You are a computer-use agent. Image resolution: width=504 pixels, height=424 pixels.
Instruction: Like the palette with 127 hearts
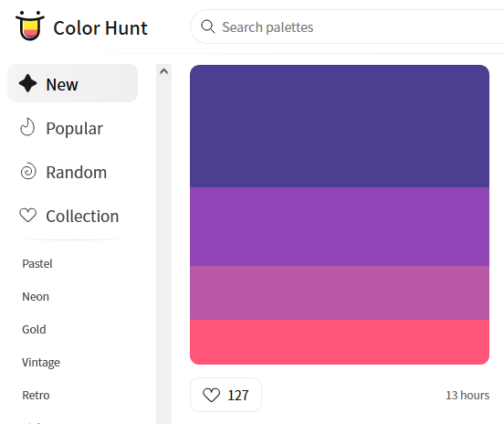[x=226, y=395]
